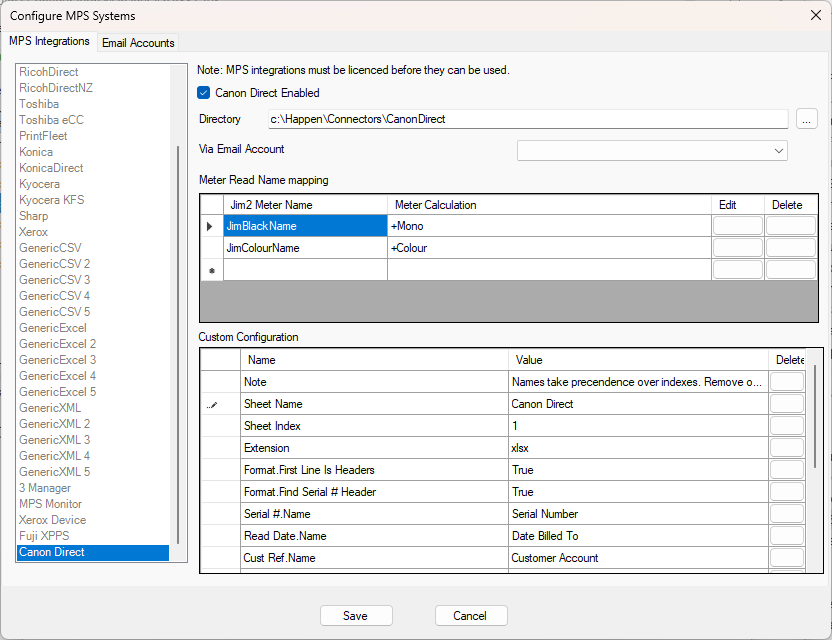Image resolution: width=832 pixels, height=640 pixels.
Task: Click True value for Format.First Line Is Headers
Action: (638, 470)
